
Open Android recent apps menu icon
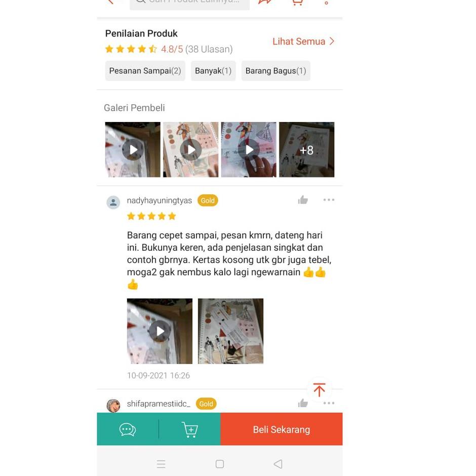[x=161, y=464]
